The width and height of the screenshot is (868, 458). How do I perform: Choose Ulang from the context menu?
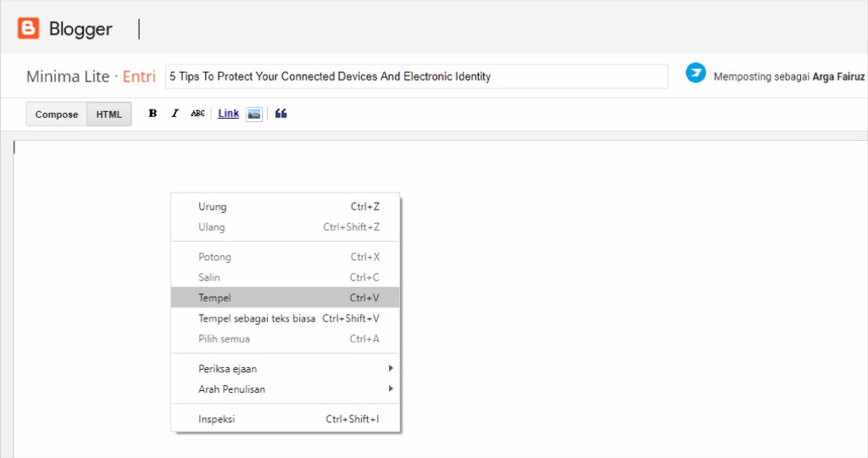coord(285,227)
